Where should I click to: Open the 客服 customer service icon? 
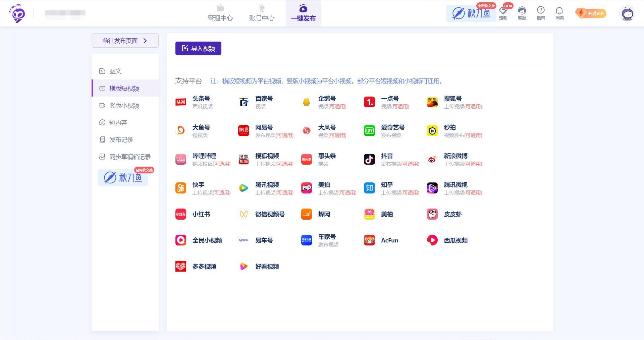pos(522,13)
